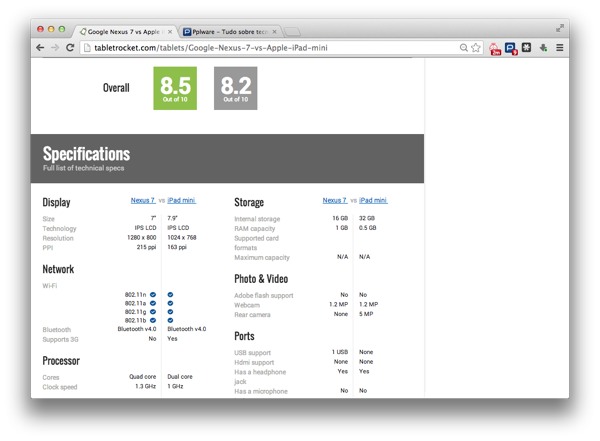Click the 1 USB value under Ports
Image resolution: width=600 pixels, height=441 pixels.
point(340,352)
